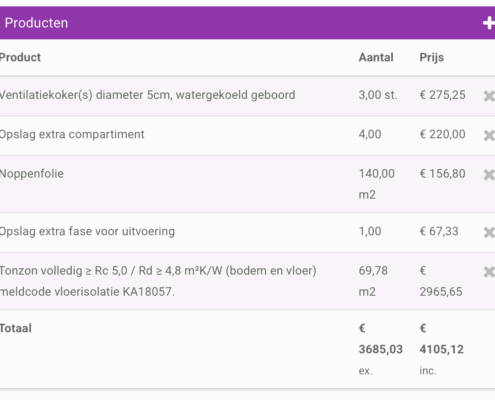
Task: Open the Opslag extra compartiment product
Action: [x=72, y=134]
